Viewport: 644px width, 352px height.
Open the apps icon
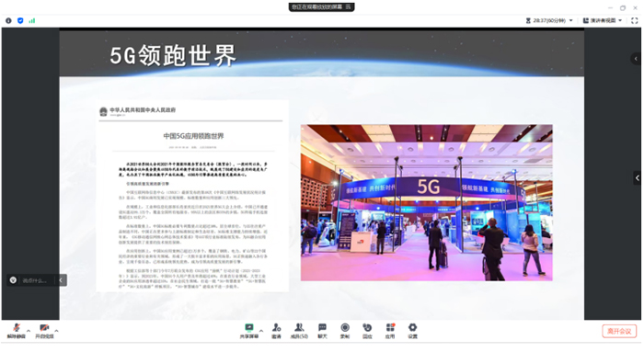tap(390, 331)
